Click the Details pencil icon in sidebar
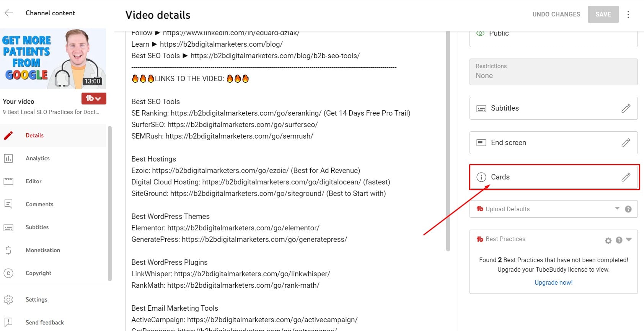The width and height of the screenshot is (644, 331). click(x=8, y=135)
